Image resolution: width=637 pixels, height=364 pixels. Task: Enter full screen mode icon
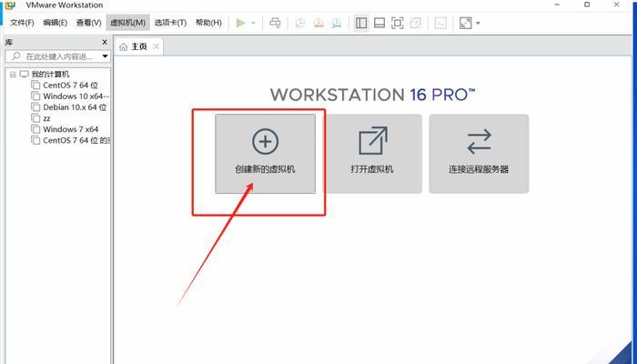(x=397, y=23)
